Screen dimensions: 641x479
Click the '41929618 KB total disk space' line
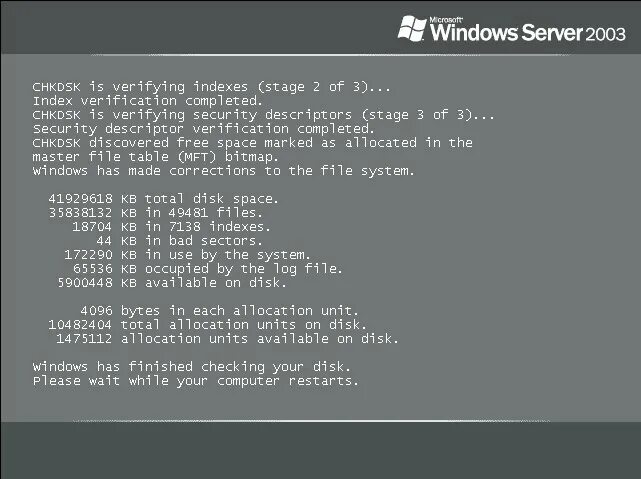163,198
